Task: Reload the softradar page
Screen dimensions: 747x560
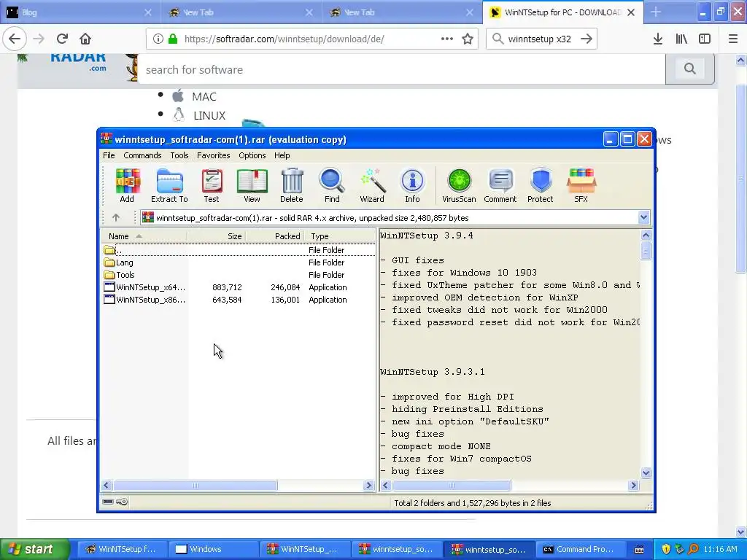Action: pos(62,39)
